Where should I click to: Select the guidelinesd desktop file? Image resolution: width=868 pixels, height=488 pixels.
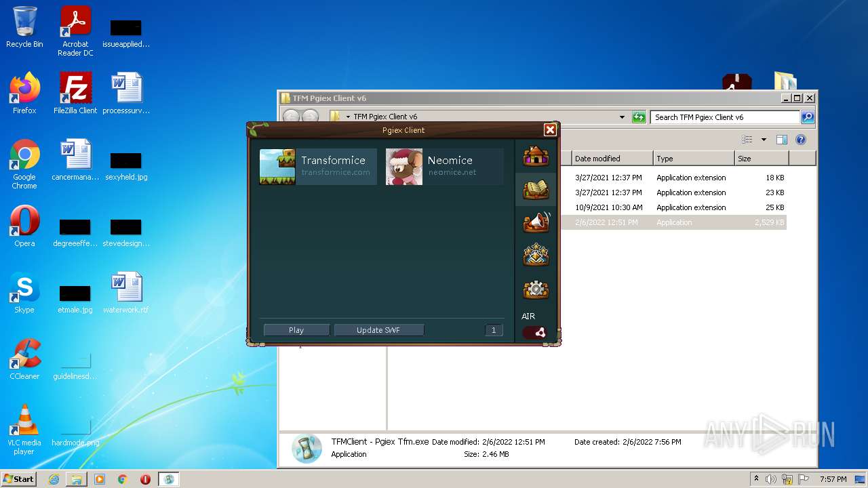(x=75, y=366)
